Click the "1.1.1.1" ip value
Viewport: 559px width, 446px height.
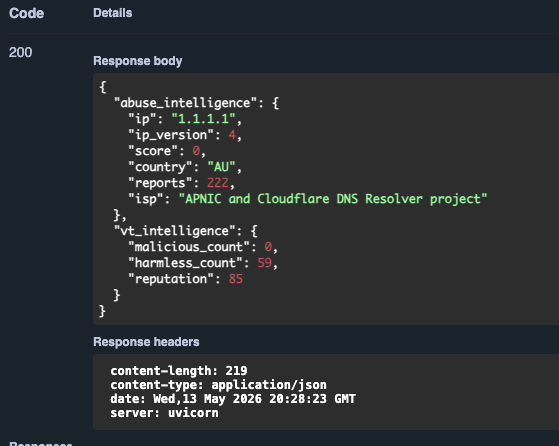point(203,119)
